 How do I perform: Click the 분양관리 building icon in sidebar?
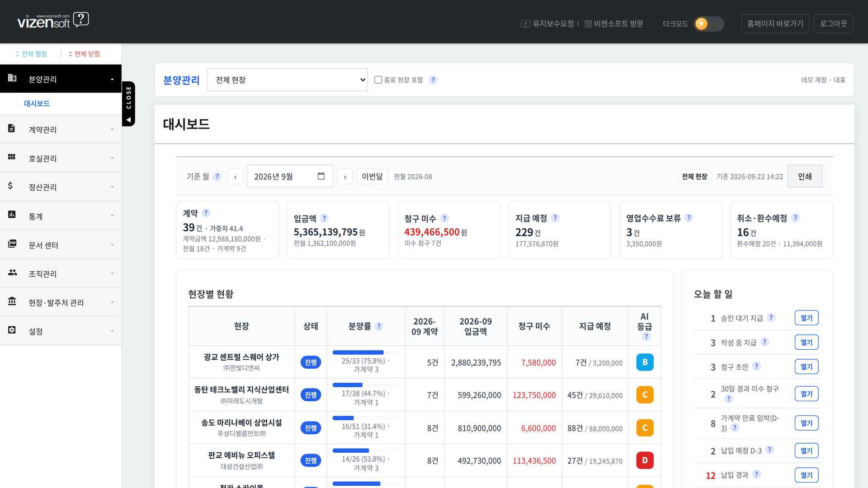pos(12,78)
